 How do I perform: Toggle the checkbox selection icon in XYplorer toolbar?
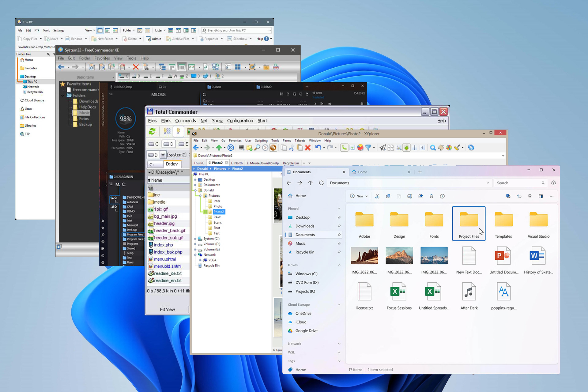click(352, 148)
